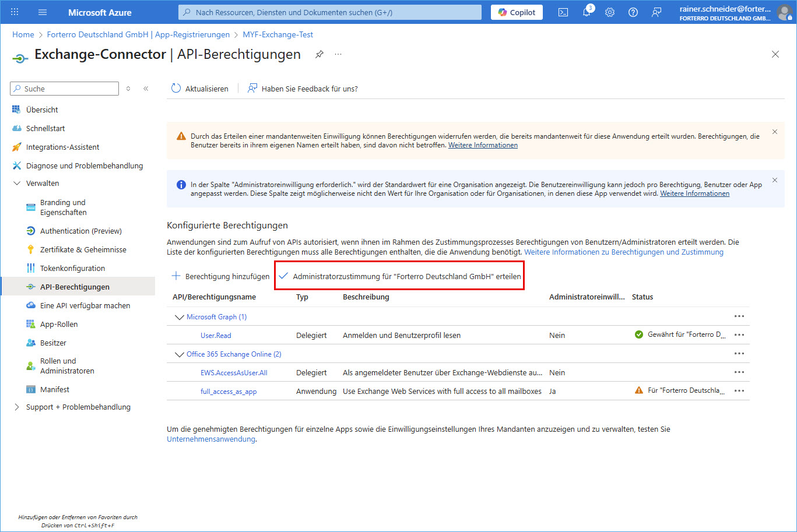
Task: Focus the sidebar Suche field
Action: point(65,89)
